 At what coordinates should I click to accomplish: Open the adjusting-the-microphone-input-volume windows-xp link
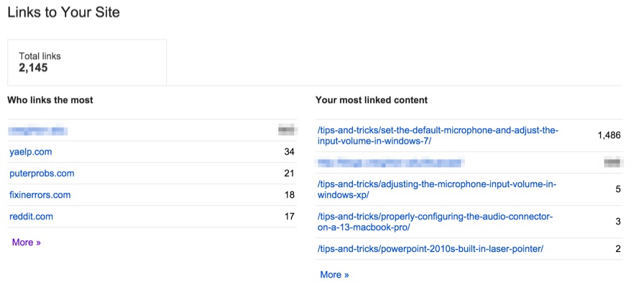click(x=437, y=189)
